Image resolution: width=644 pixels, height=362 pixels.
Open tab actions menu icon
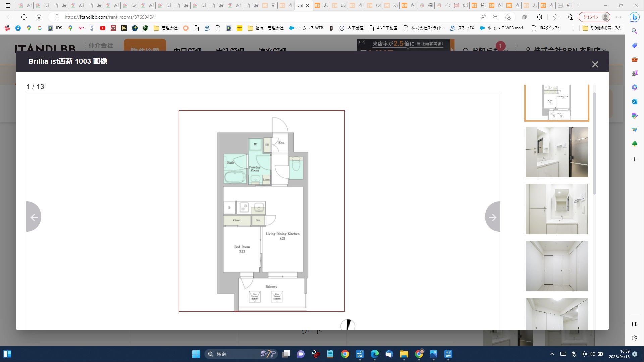click(8, 5)
